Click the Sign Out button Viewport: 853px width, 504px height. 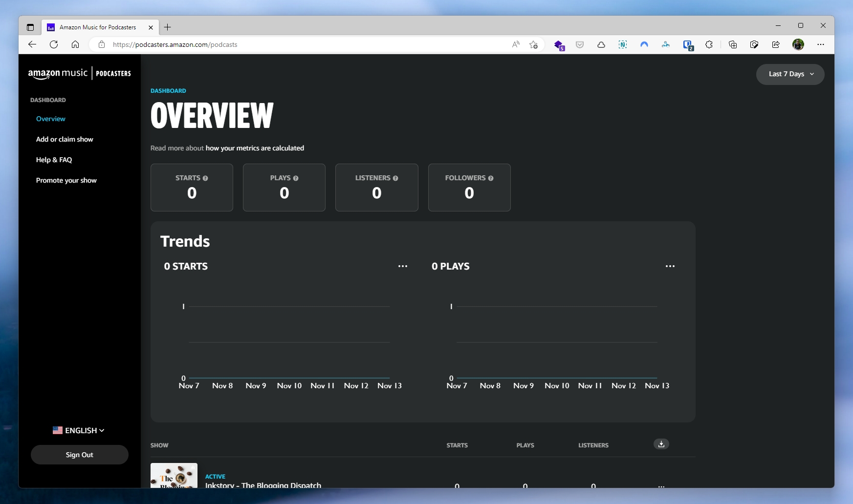pos(80,455)
